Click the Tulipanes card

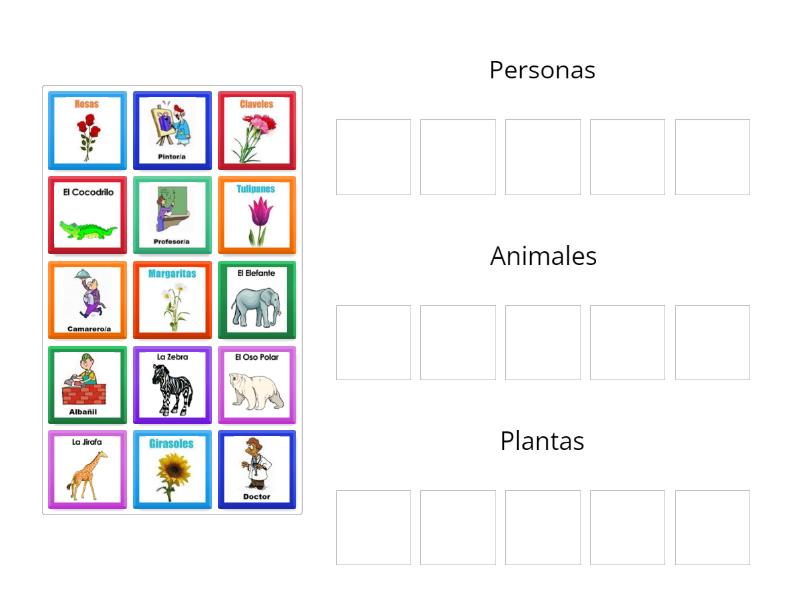pos(257,214)
